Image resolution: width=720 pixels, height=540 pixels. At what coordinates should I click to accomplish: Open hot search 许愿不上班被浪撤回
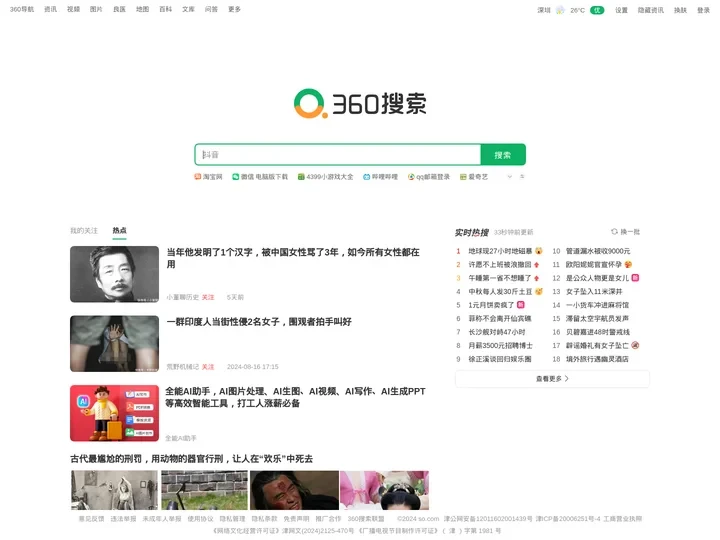coord(500,264)
